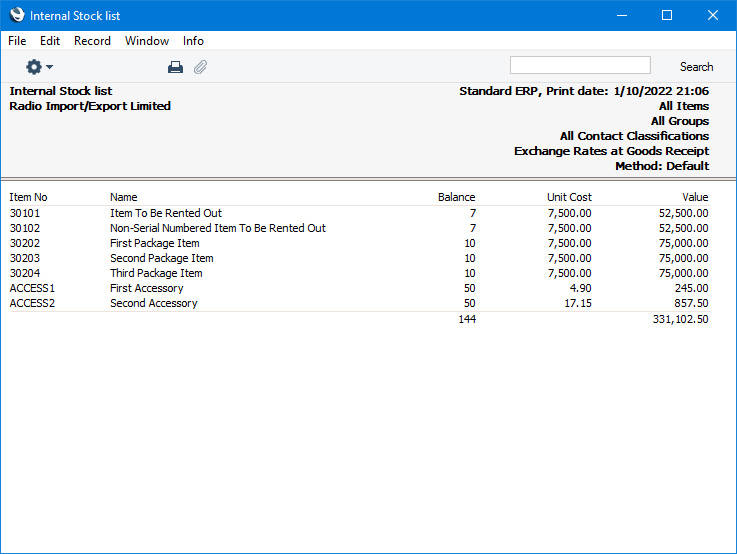Image resolution: width=737 pixels, height=554 pixels.
Task: Select 'Second Accessory' name
Action: tap(154, 304)
